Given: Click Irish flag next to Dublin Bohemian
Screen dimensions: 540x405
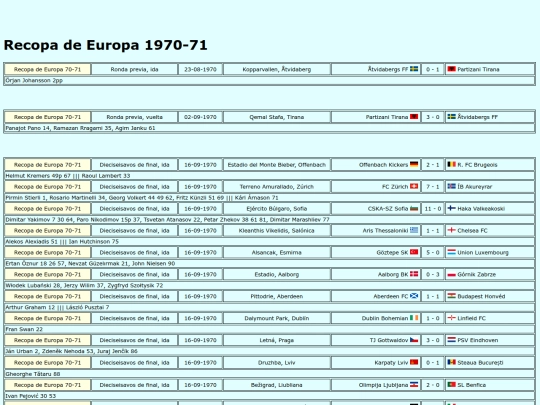Looking at the screenshot, I should [x=414, y=318].
